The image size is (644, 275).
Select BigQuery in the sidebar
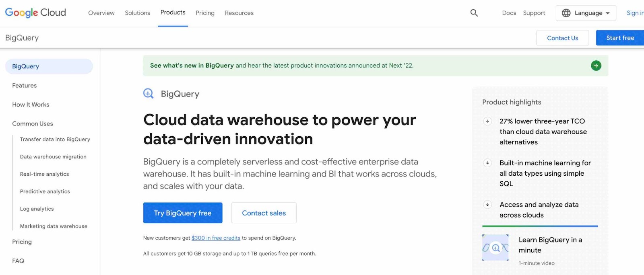(x=49, y=66)
